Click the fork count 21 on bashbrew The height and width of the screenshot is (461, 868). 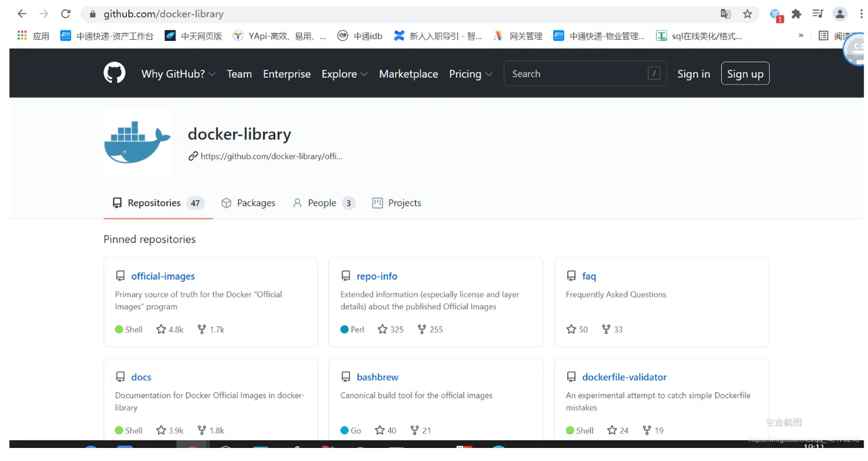[x=420, y=431]
